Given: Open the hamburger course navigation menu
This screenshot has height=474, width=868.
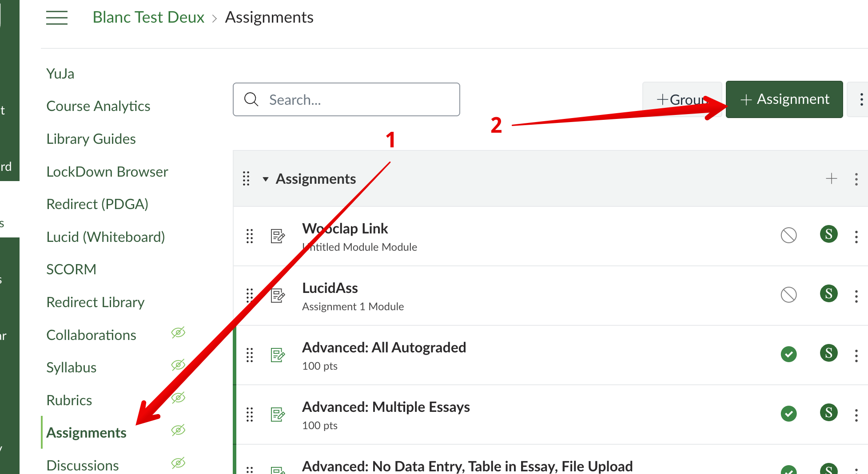Looking at the screenshot, I should point(57,18).
